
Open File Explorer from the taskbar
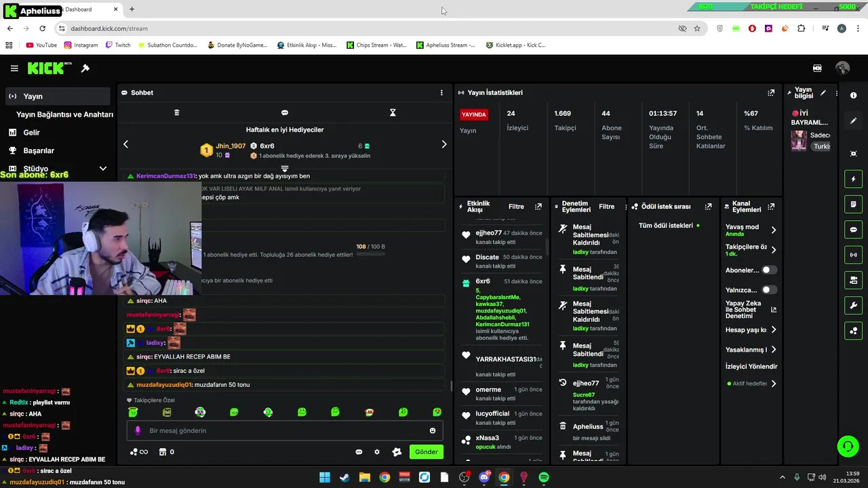point(365,477)
